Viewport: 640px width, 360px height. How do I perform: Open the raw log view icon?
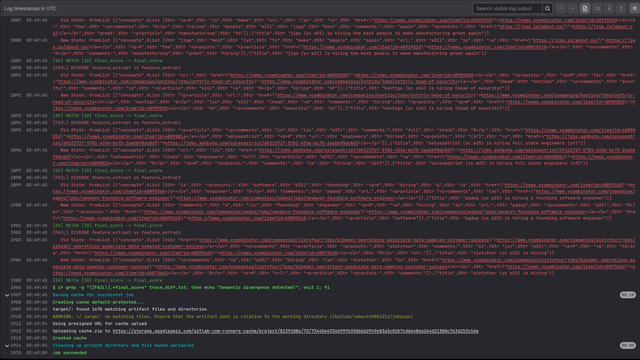(585, 9)
